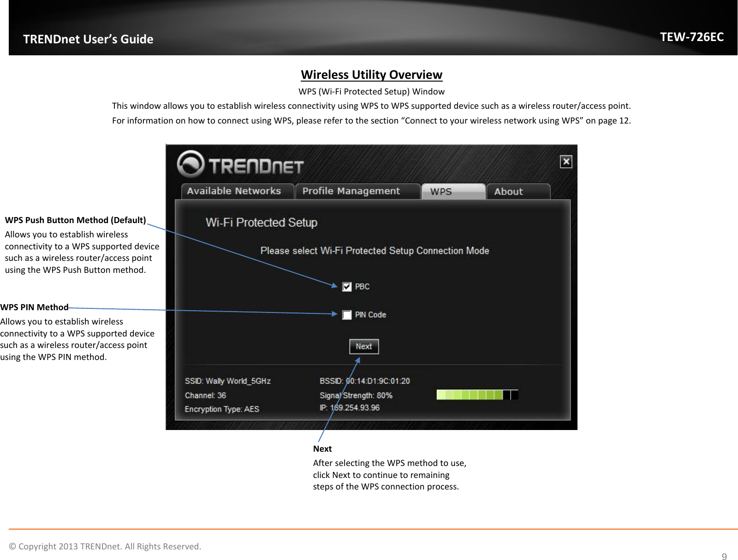
Task: Click the Wireless Utility Overview title
Action: (372, 75)
